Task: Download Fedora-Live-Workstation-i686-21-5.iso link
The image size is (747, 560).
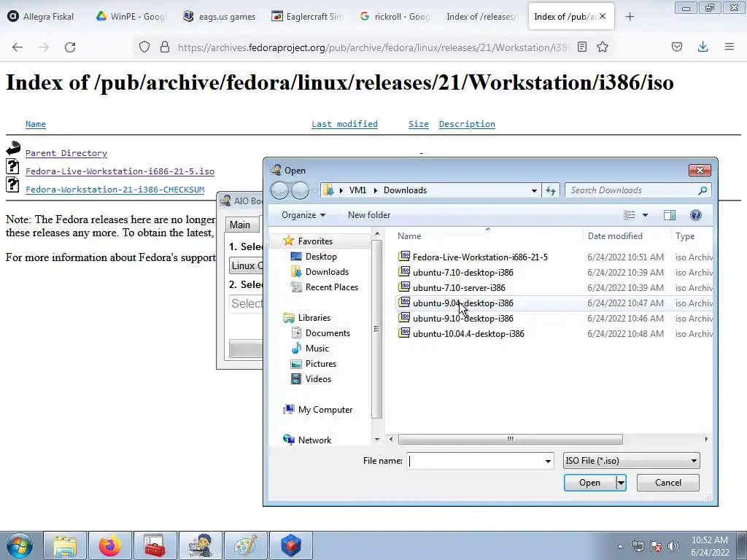Action: click(x=120, y=171)
